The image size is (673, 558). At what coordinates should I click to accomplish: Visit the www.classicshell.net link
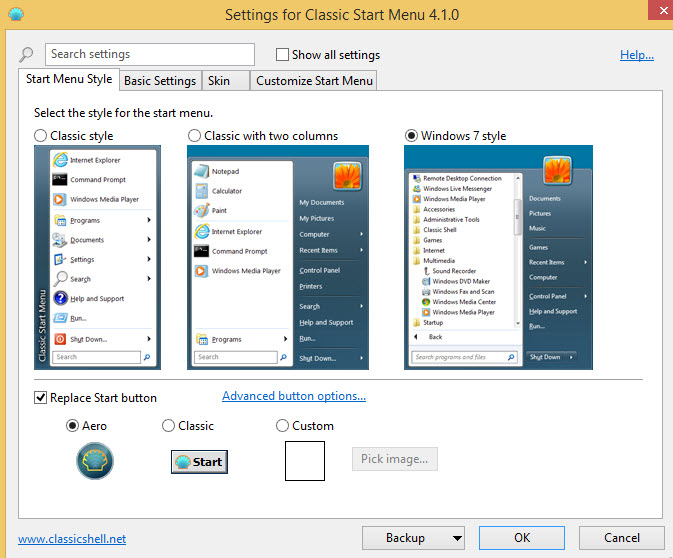[72, 539]
